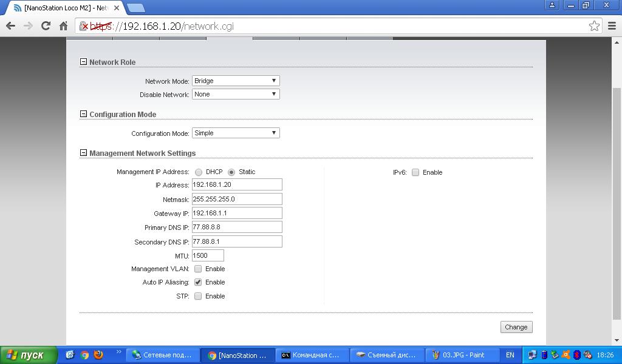Click the Change button
The width and height of the screenshot is (622, 364).
click(x=516, y=327)
